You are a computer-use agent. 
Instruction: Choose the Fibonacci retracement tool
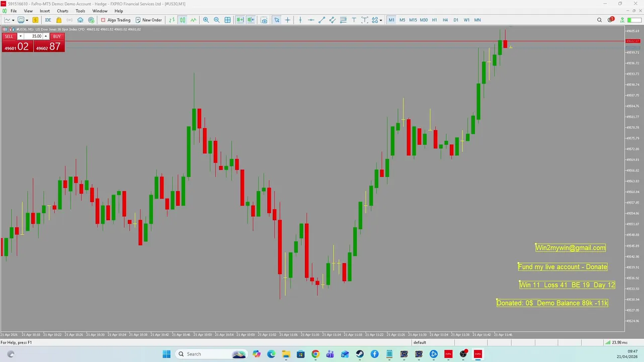343,20
